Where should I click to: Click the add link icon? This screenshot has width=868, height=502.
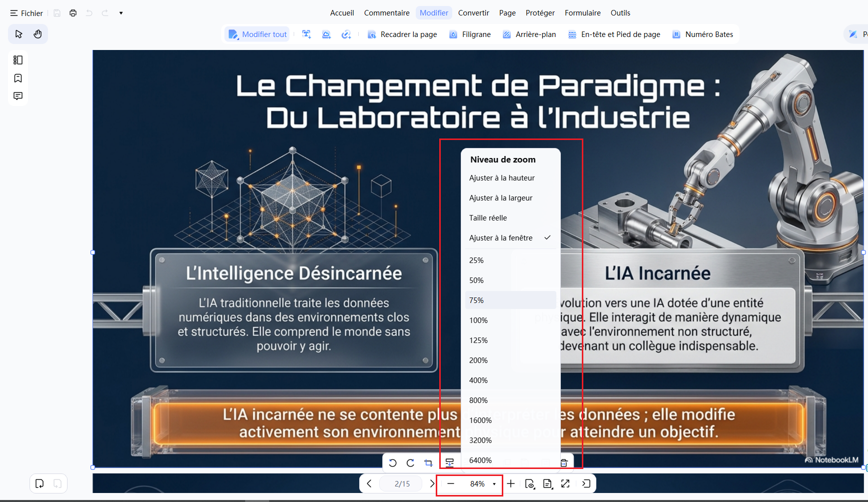pyautogui.click(x=346, y=34)
